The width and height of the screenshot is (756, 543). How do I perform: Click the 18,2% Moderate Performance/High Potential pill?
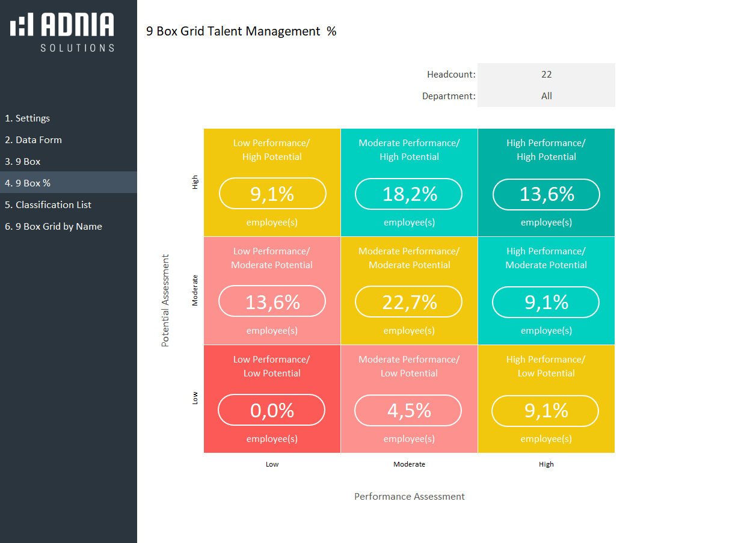(x=409, y=194)
